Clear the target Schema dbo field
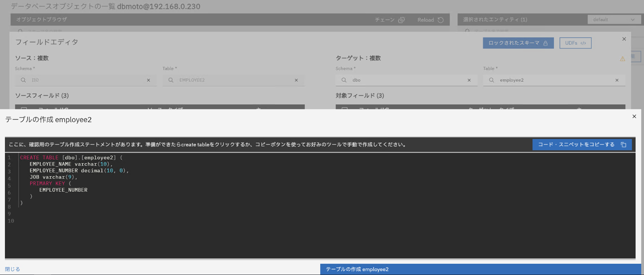The width and height of the screenshot is (644, 275). [x=469, y=80]
